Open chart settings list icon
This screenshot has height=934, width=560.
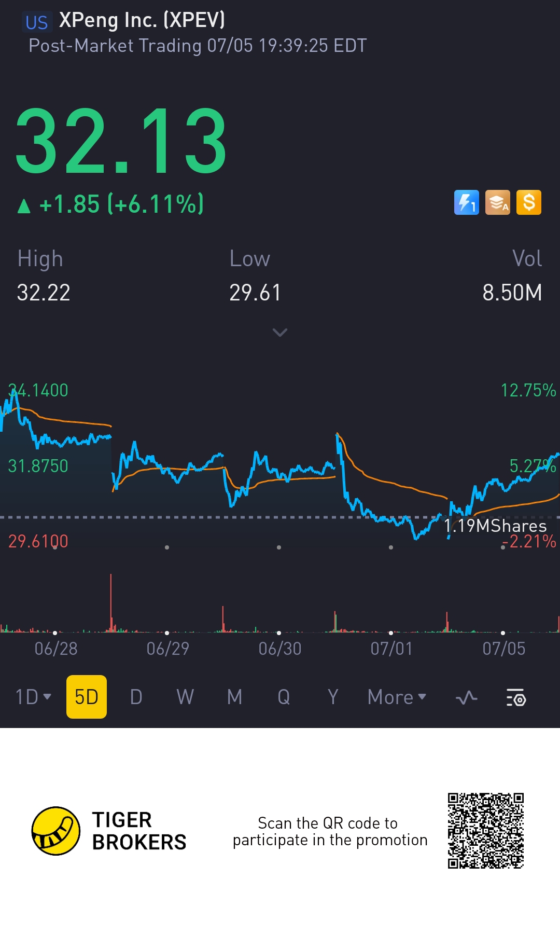click(516, 697)
